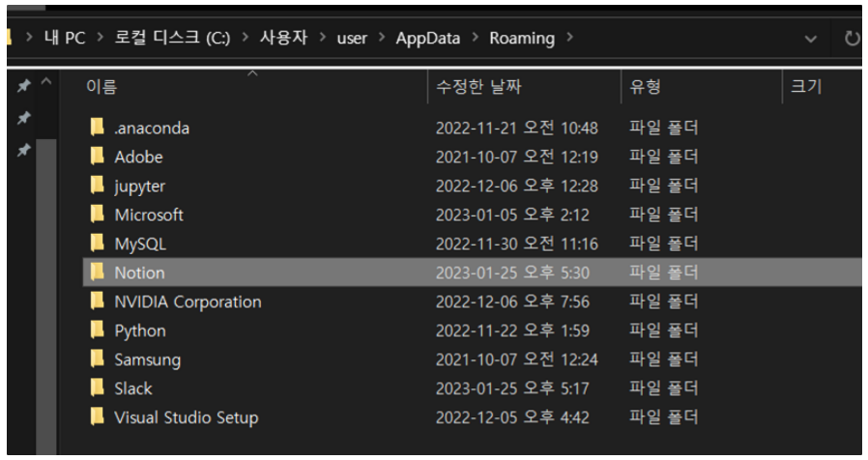Open the .anaconda folder icon
This screenshot has width=868, height=460.
(x=97, y=128)
